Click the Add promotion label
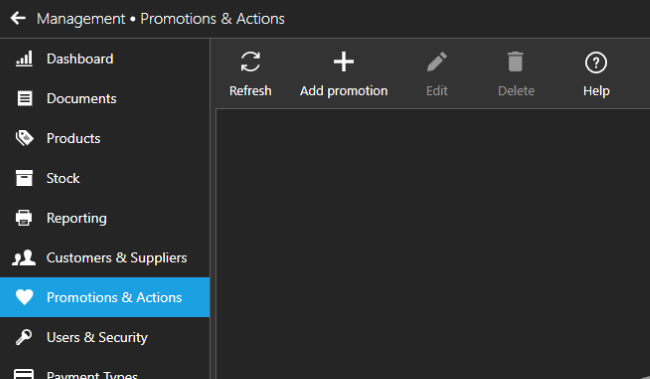The width and height of the screenshot is (650, 379). (344, 91)
